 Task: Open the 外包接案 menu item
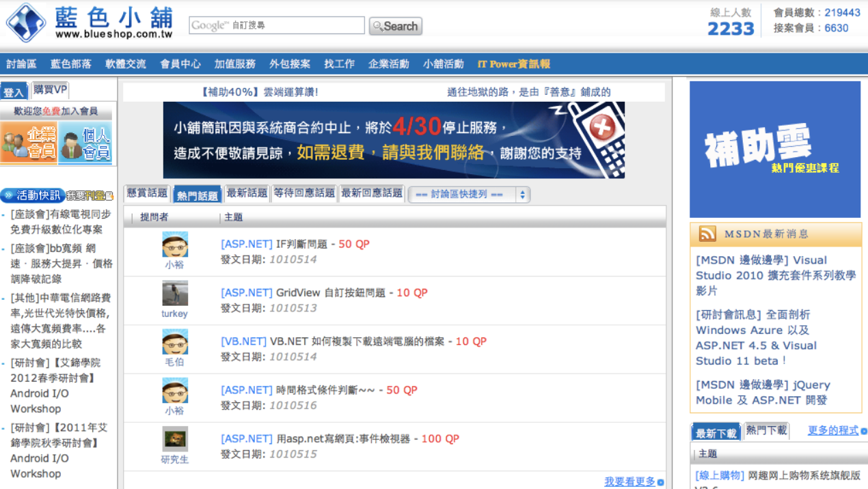290,64
